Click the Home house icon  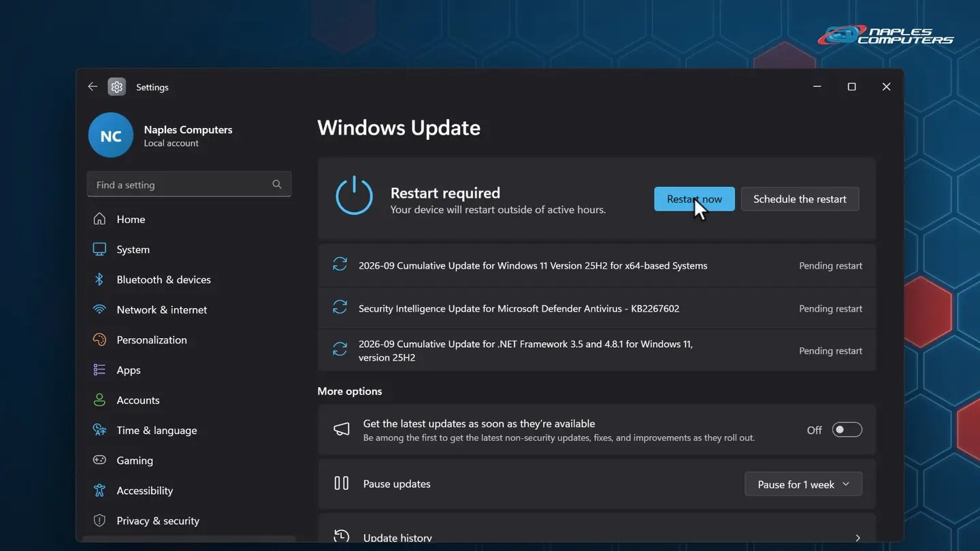[99, 219]
